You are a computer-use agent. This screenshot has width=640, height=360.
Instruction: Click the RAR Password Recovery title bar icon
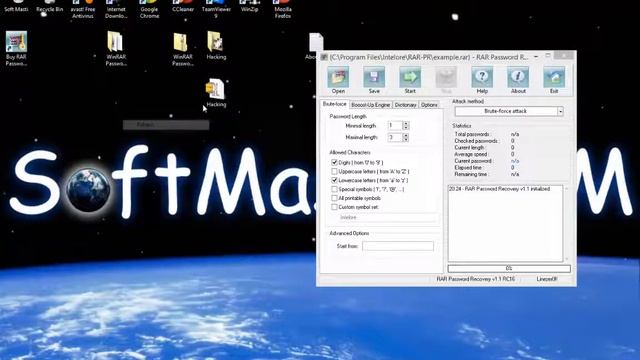click(x=324, y=57)
